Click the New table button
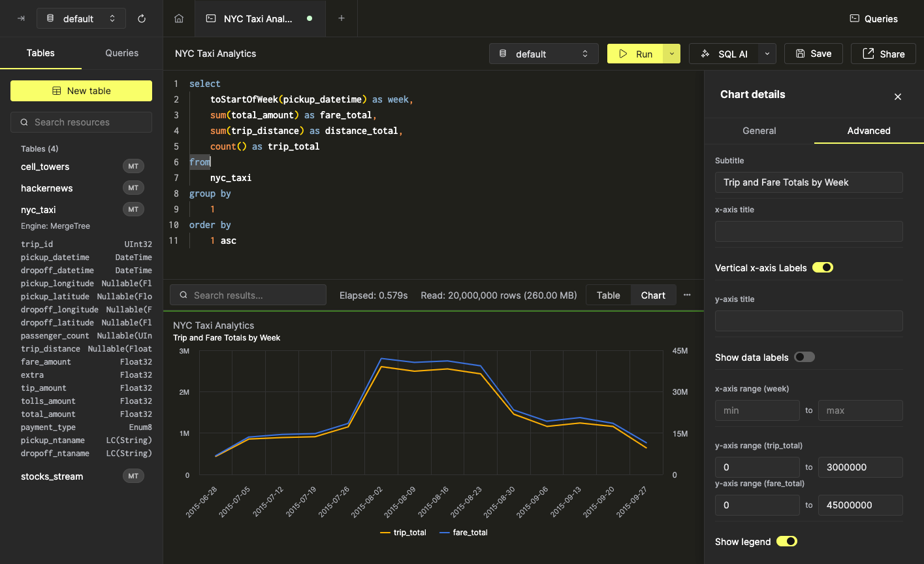The width and height of the screenshot is (924, 564). [81, 91]
